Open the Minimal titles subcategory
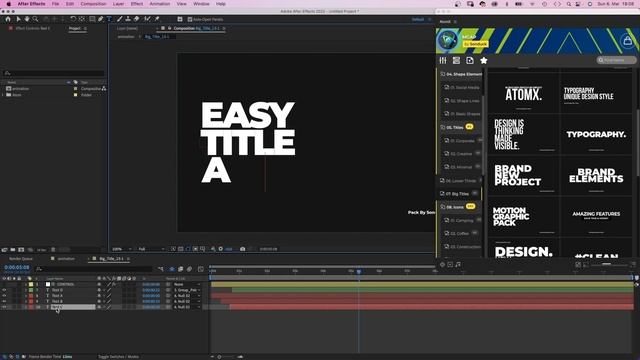This screenshot has height=360, width=640. [461, 167]
